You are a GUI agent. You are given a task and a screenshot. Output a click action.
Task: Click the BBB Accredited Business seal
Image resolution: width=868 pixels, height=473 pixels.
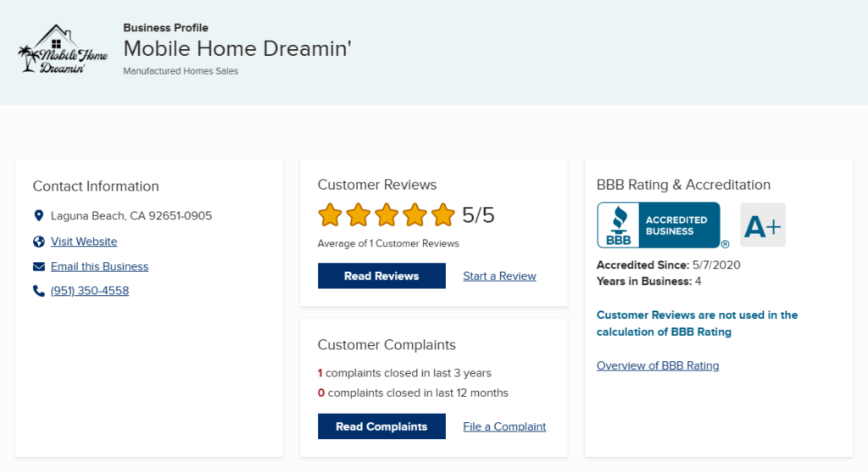(658, 225)
